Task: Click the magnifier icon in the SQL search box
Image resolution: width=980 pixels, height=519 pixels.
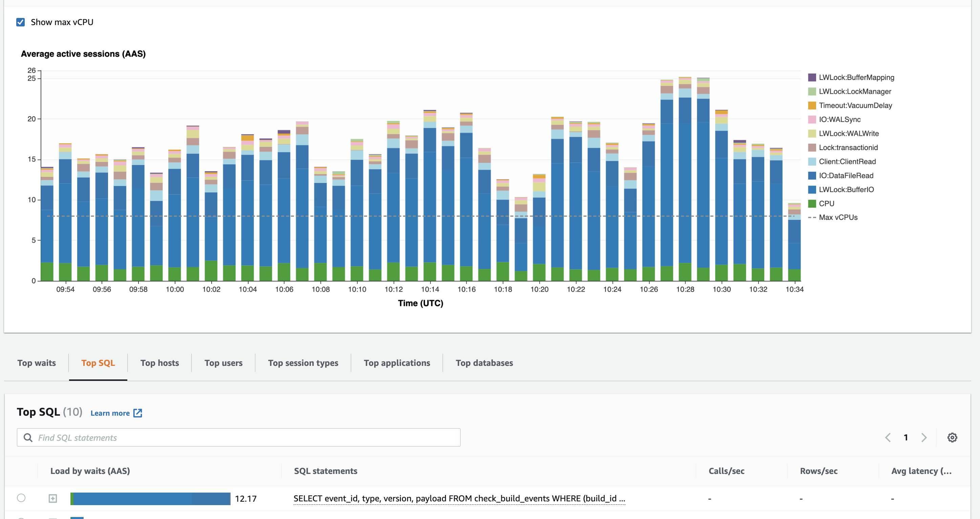Action: point(28,438)
